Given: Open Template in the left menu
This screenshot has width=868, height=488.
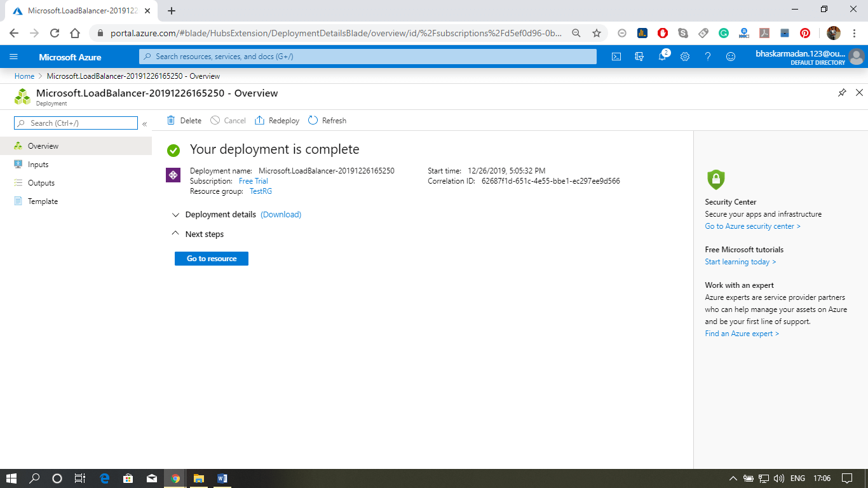Looking at the screenshot, I should tap(76, 201).
